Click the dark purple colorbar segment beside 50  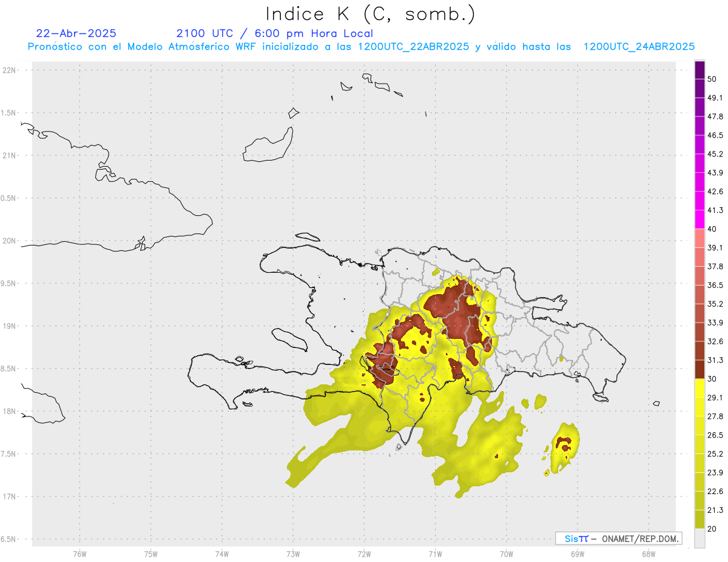click(699, 70)
